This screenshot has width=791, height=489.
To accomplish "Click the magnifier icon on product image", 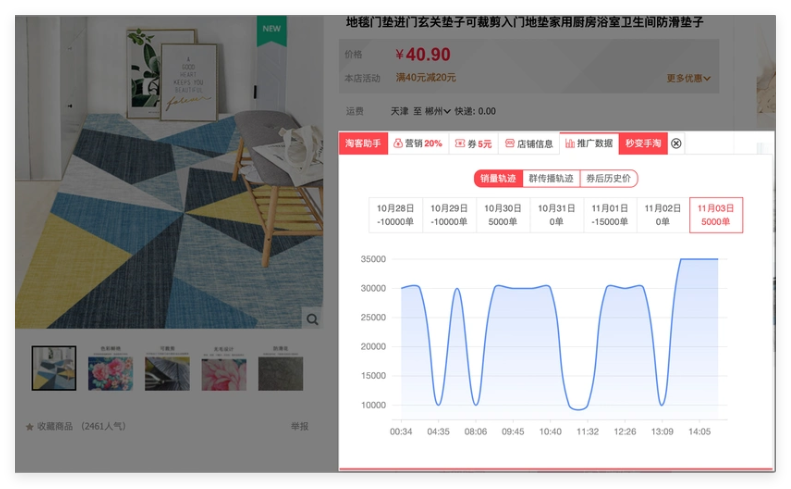I will (312, 319).
